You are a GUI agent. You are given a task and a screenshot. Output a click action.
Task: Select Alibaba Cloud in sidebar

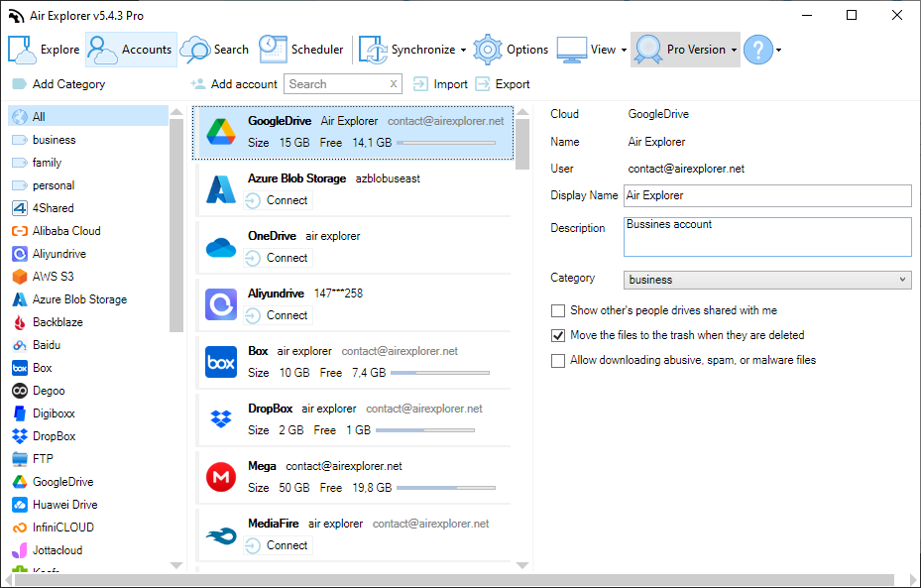(x=88, y=231)
